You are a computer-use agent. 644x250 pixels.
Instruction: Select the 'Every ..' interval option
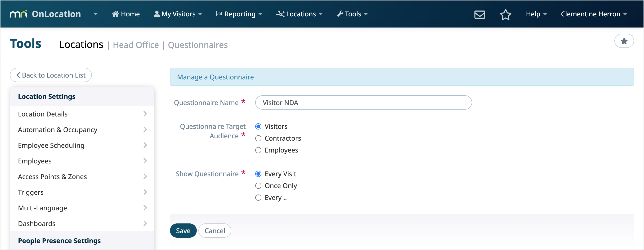[x=258, y=198]
